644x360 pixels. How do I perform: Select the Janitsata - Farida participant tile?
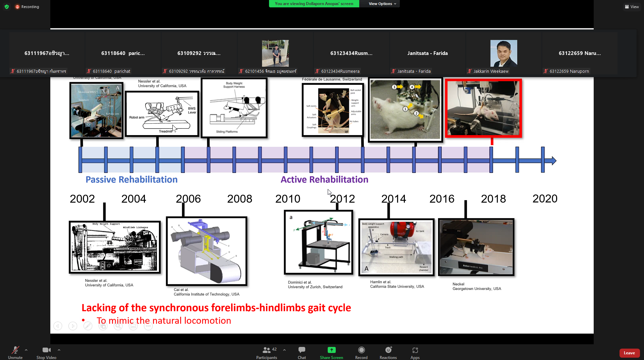tap(427, 54)
